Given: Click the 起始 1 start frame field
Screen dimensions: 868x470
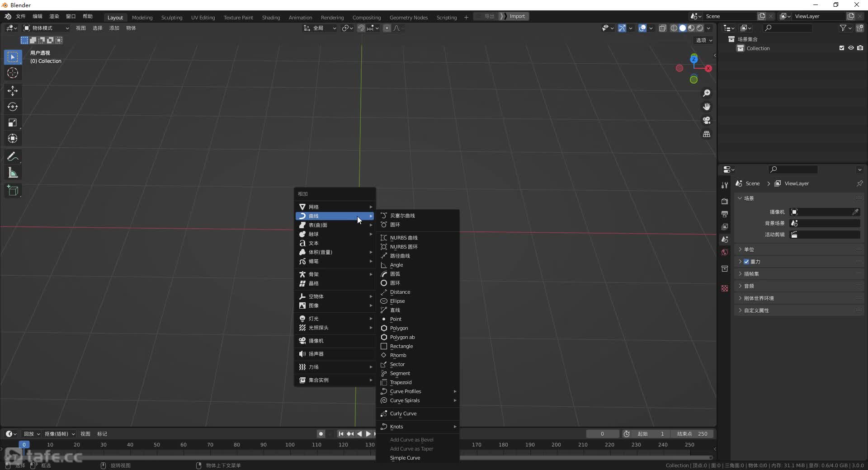Looking at the screenshot, I should click(651, 434).
